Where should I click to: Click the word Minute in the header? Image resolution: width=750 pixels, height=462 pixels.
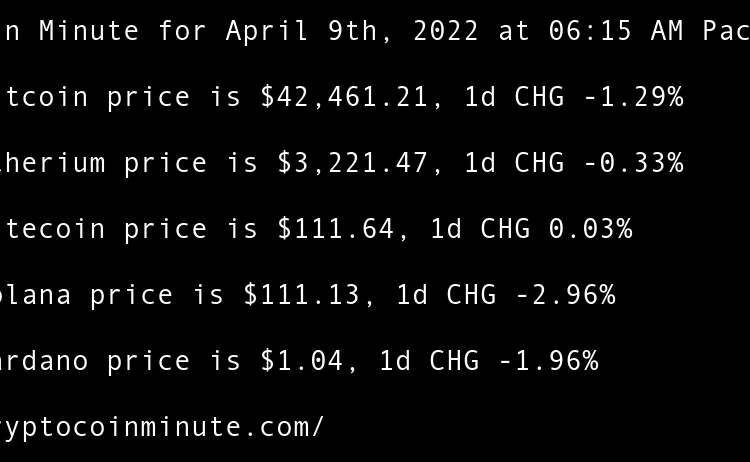coord(89,31)
